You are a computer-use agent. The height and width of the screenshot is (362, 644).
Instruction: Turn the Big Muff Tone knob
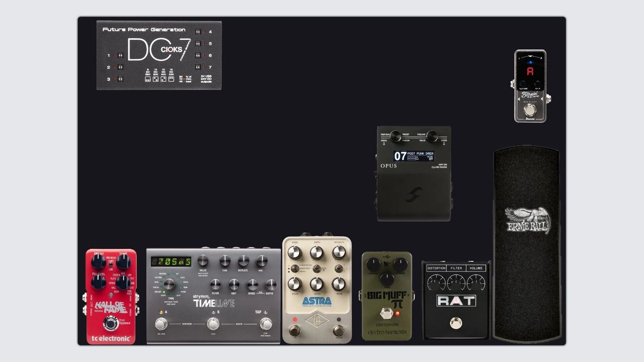pos(387,280)
